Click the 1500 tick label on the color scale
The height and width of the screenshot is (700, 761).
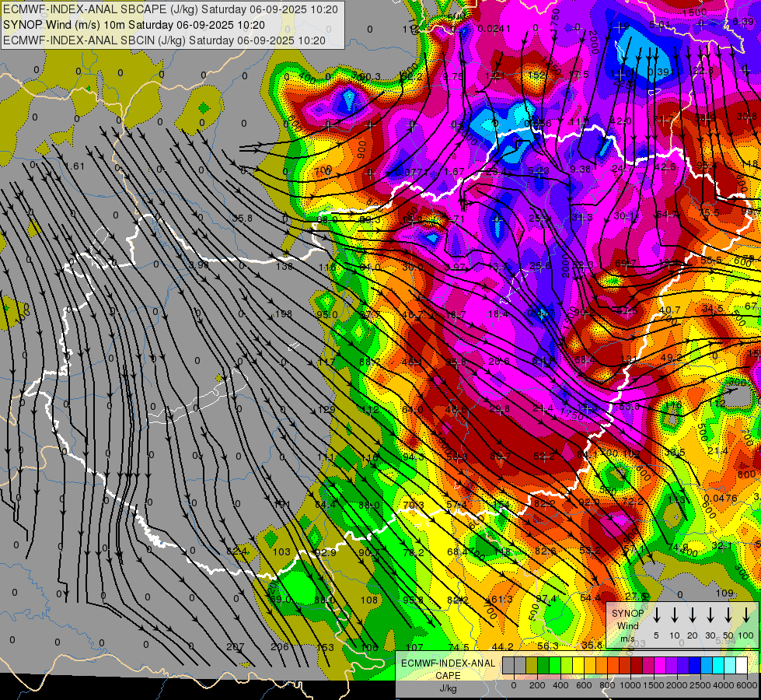tap(654, 685)
